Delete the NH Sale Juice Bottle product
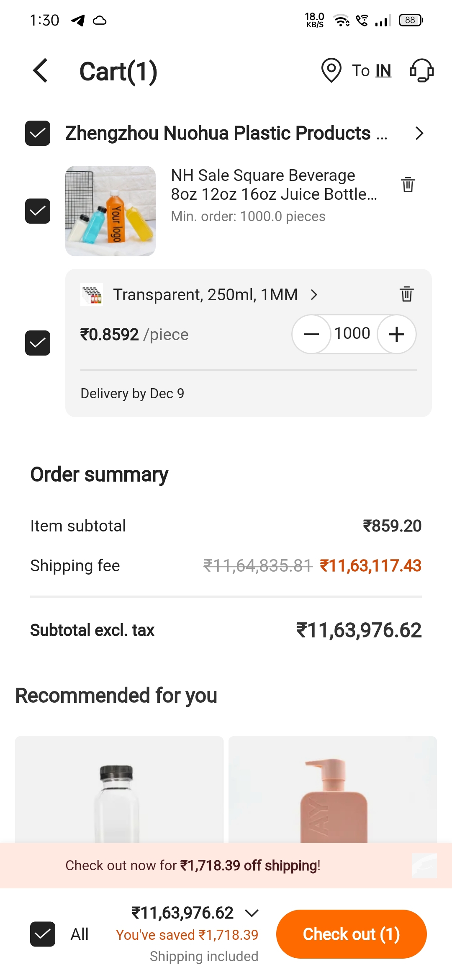The height and width of the screenshot is (980, 452). [x=408, y=184]
